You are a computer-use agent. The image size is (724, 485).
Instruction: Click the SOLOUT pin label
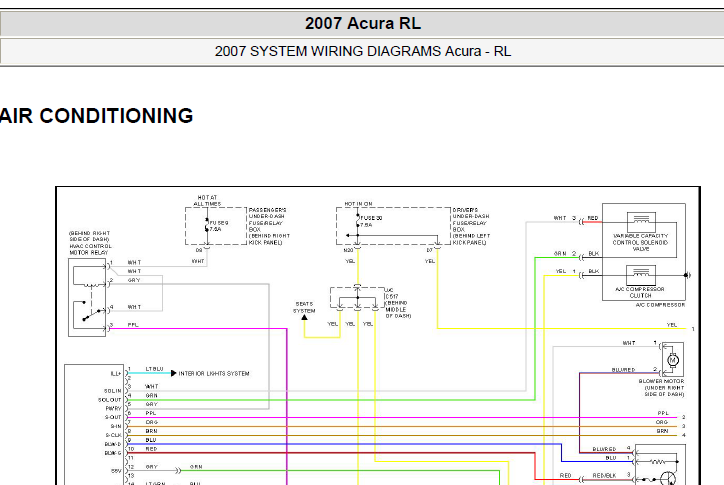[x=110, y=400]
